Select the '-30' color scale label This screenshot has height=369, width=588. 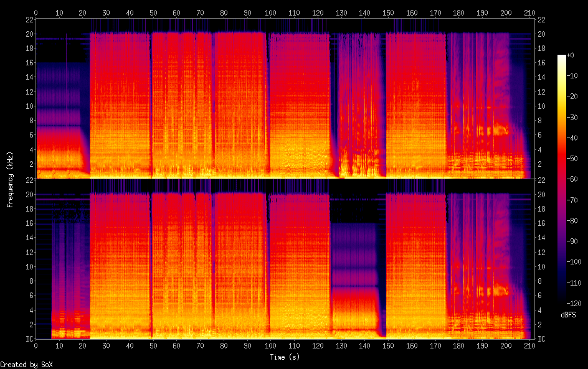pos(572,117)
